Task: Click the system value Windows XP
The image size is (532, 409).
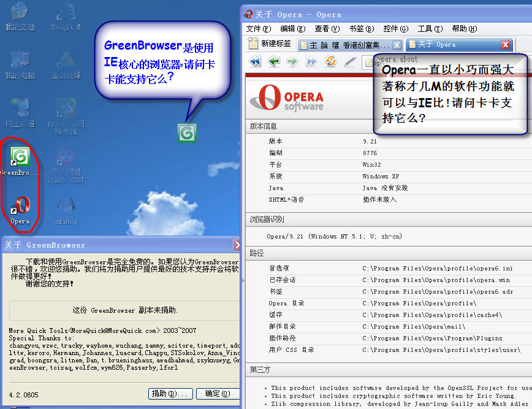Action: pyautogui.click(x=381, y=177)
